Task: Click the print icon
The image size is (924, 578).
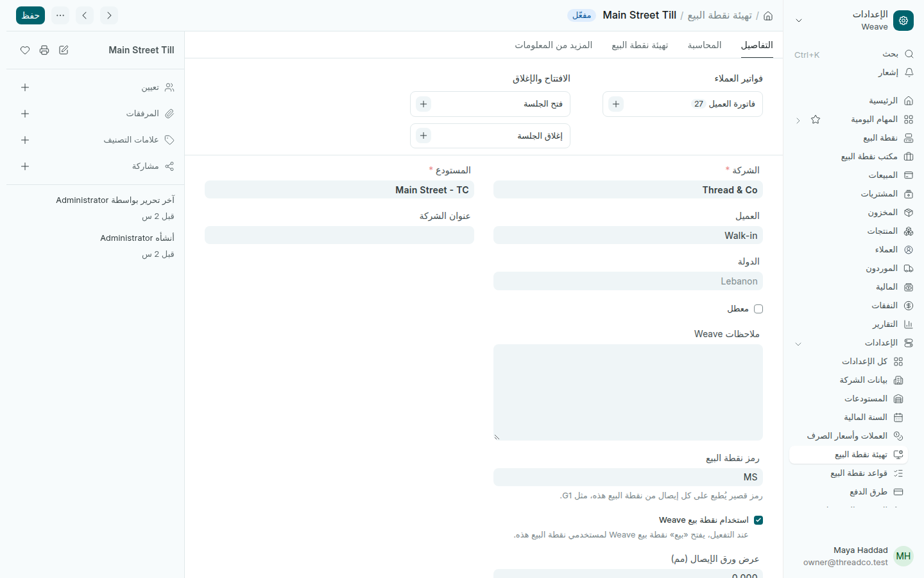Action: pos(44,50)
